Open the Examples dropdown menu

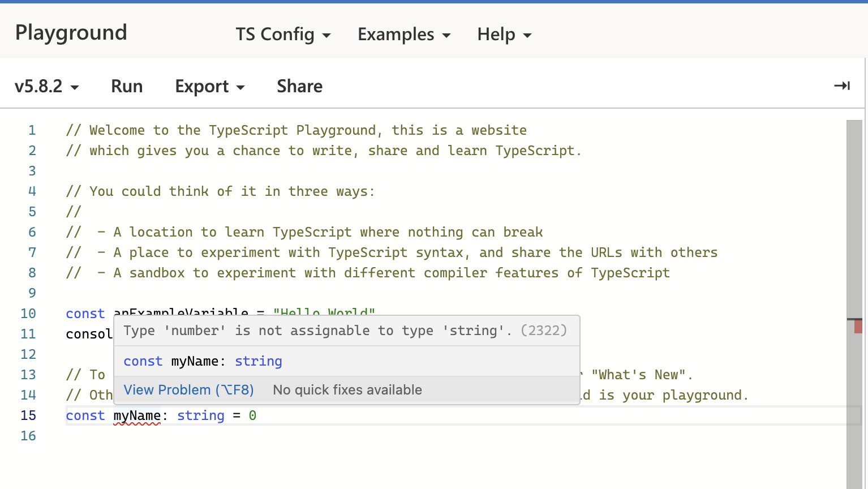[x=404, y=35]
